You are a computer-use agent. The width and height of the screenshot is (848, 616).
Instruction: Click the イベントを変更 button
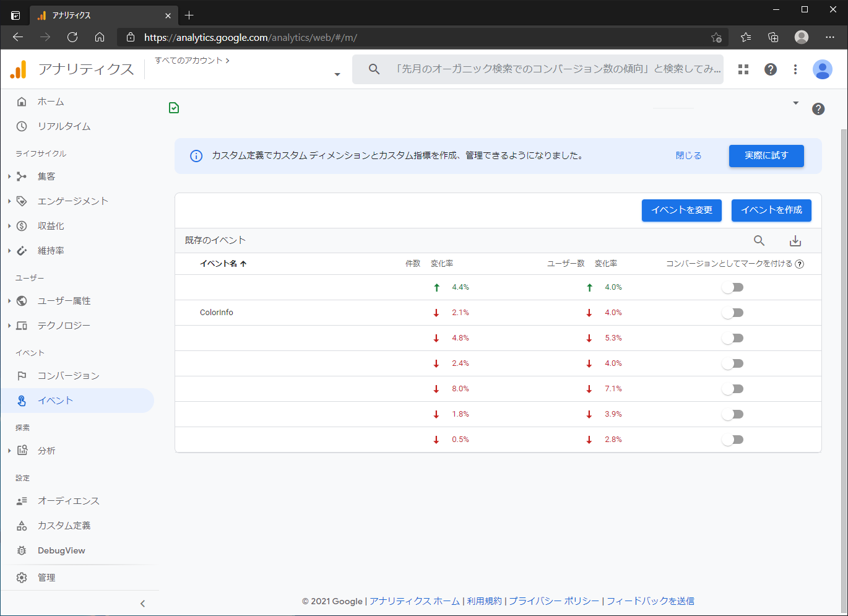(x=681, y=210)
